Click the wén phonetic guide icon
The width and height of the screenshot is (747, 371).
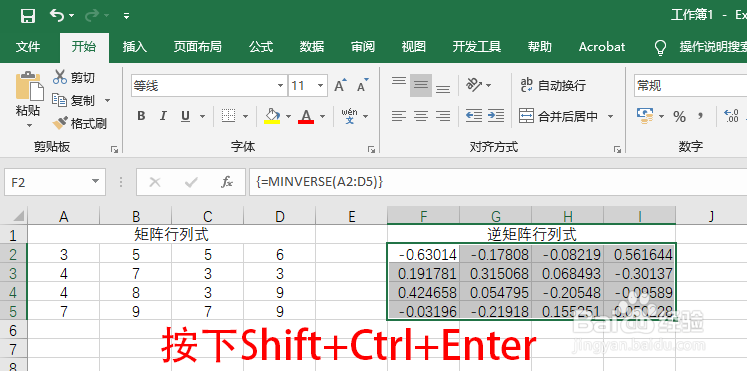(x=350, y=116)
